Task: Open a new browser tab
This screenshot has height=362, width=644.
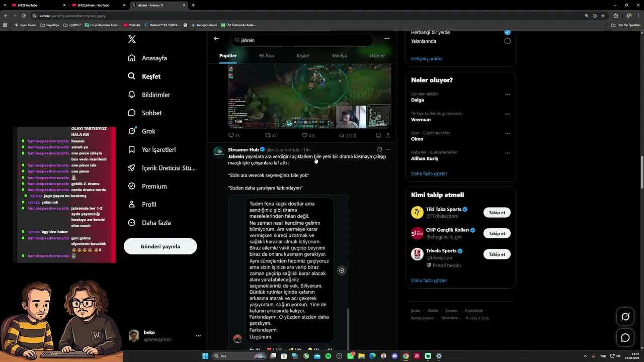Action: 193,5
